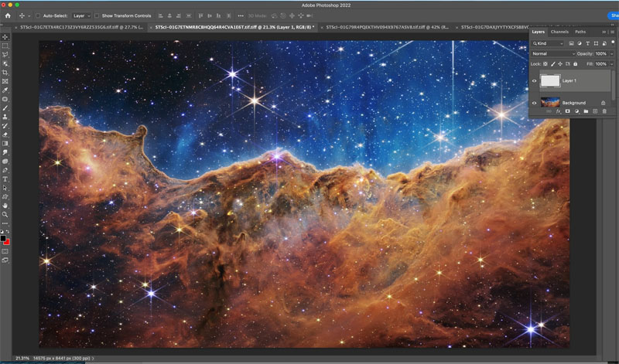Change the screen mode
This screenshot has height=364, width=619.
[5, 260]
